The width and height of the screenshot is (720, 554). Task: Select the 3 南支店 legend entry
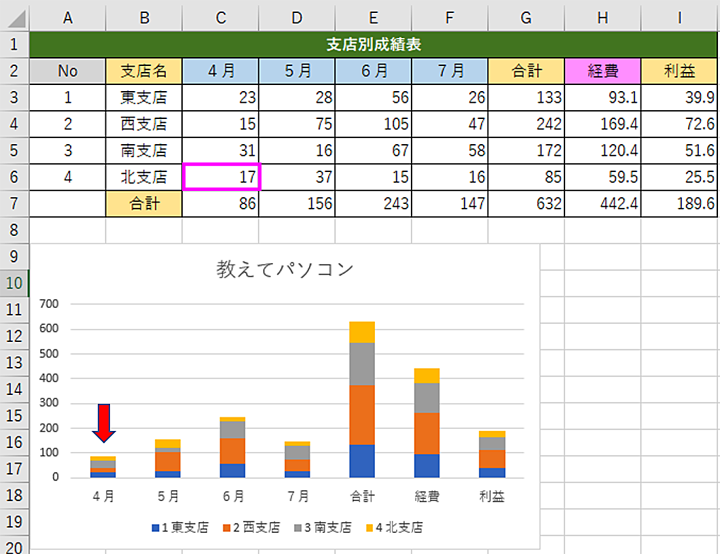pyautogui.click(x=323, y=527)
